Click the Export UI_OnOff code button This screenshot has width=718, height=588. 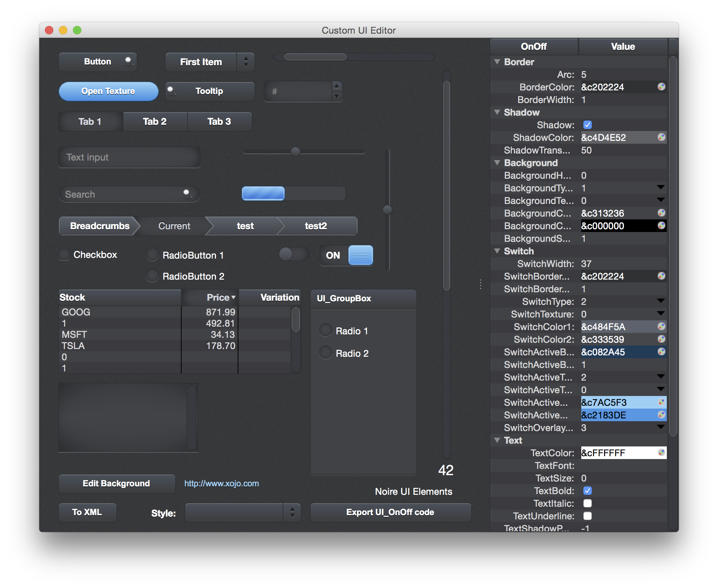tap(390, 512)
